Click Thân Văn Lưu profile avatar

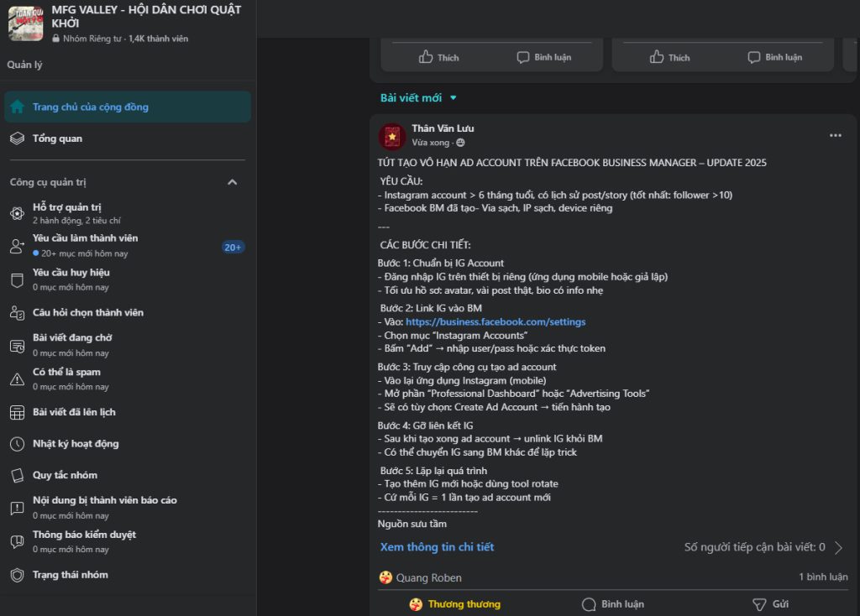pyautogui.click(x=392, y=136)
